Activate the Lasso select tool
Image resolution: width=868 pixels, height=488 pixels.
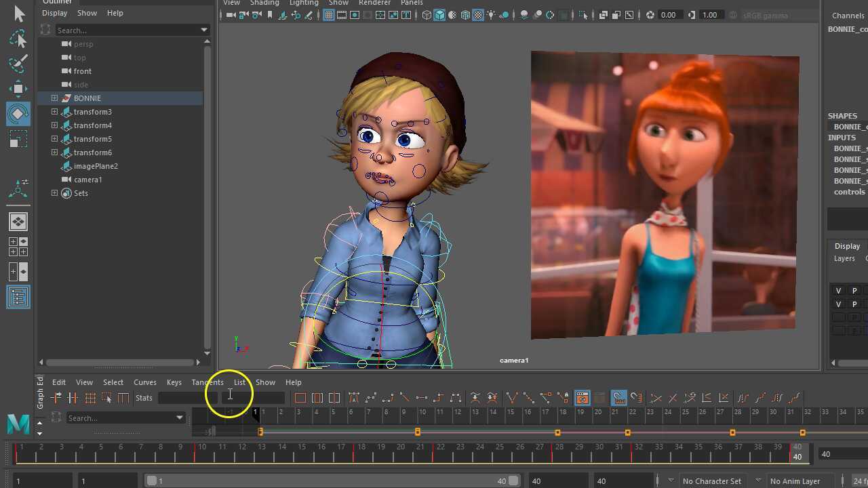tap(18, 39)
